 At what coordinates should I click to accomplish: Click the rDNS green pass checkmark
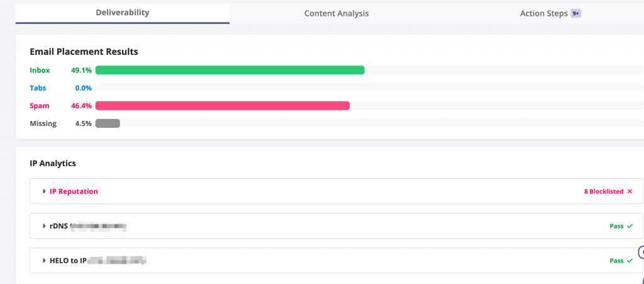pyautogui.click(x=630, y=226)
